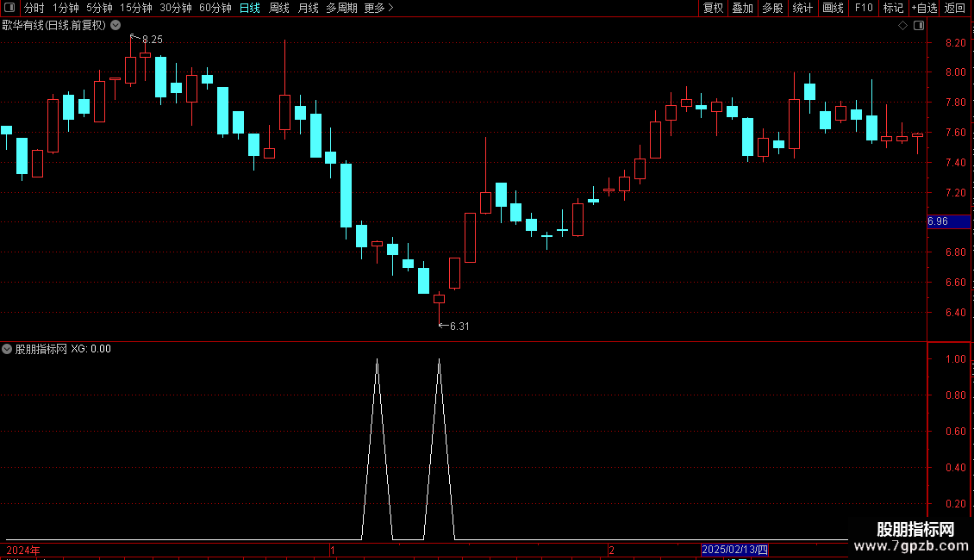Click the XG: 0.00 indicator value

click(91, 349)
